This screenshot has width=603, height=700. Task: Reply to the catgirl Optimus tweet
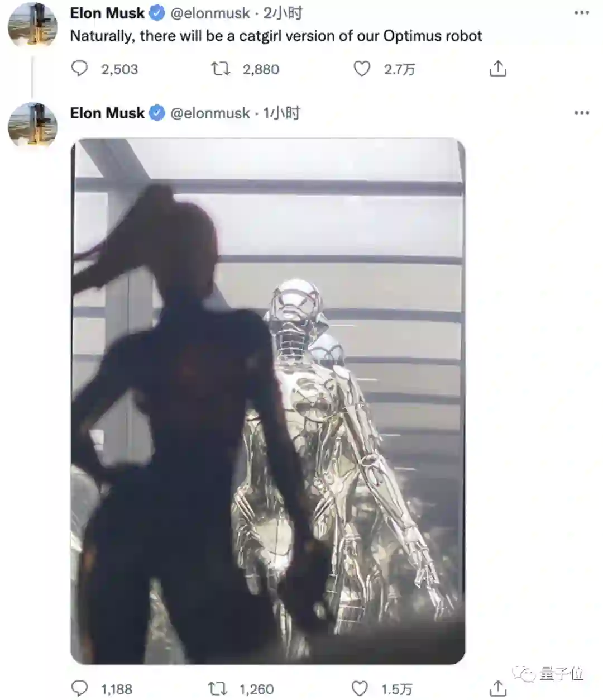coord(80,69)
